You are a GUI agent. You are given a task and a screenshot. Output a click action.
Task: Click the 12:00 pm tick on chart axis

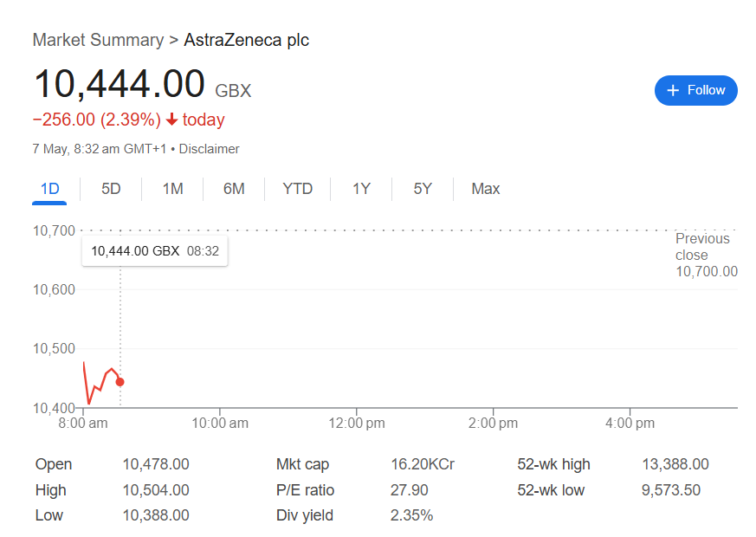click(x=357, y=423)
